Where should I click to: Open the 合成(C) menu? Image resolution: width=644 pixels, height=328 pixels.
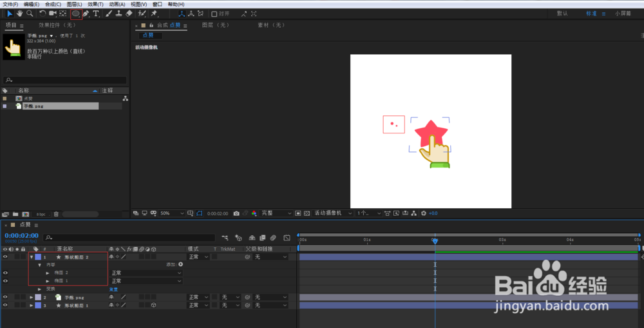point(53,4)
